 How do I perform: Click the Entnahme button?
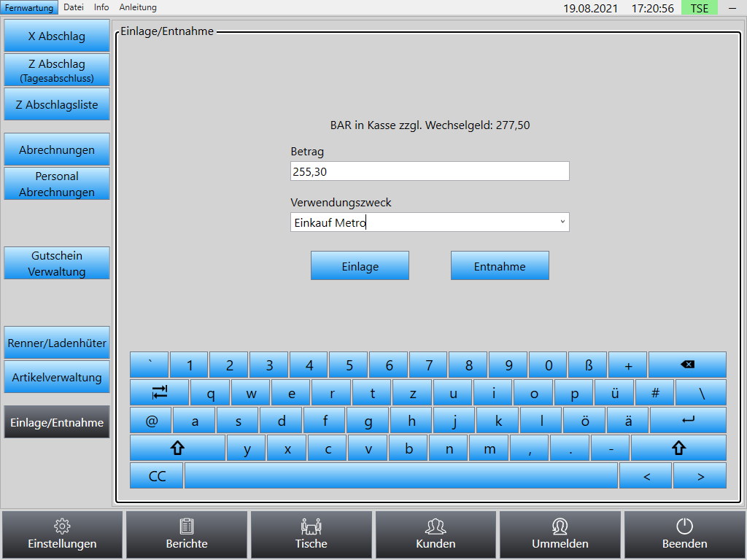coord(500,265)
